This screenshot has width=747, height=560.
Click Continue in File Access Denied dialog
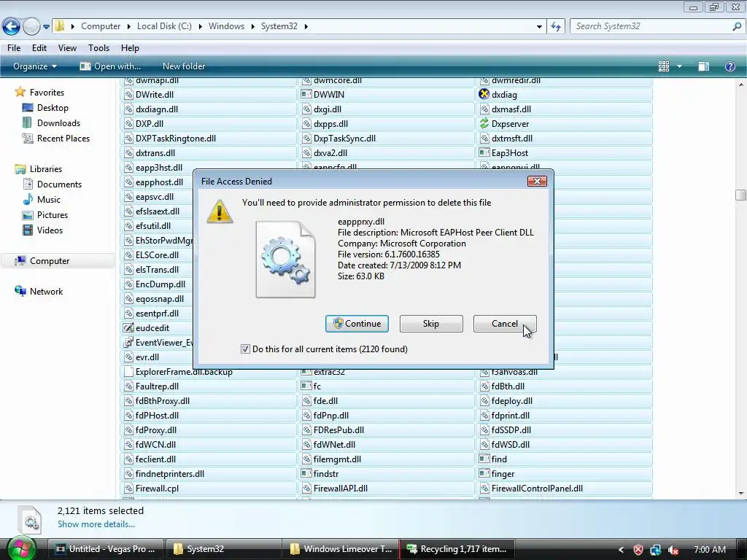click(357, 324)
